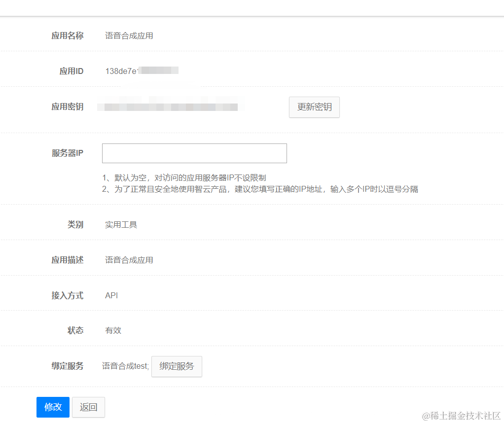Click the 返回 button to go back

coord(88,407)
